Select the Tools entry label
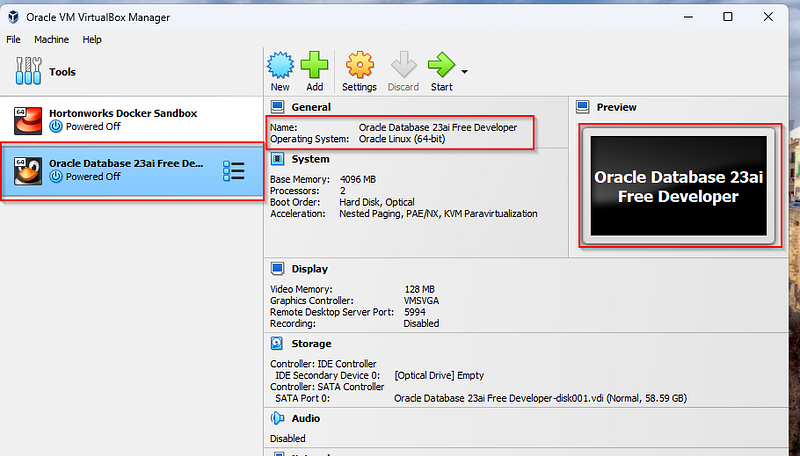This screenshot has height=456, width=800. pyautogui.click(x=62, y=72)
